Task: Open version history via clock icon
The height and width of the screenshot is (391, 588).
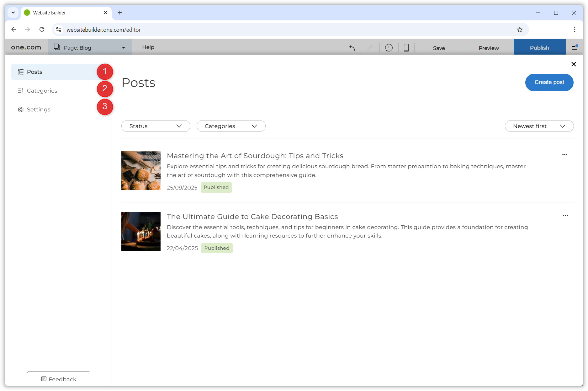Action: (x=389, y=48)
